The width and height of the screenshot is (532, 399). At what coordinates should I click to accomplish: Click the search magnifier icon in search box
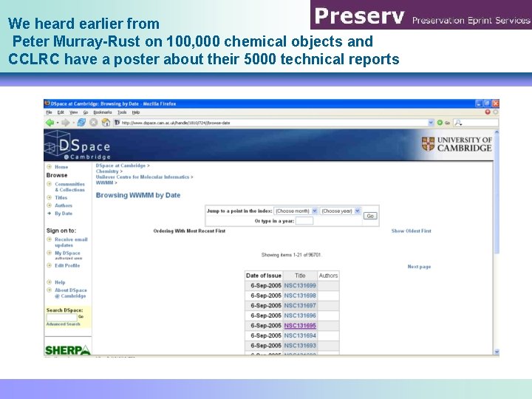[457, 123]
